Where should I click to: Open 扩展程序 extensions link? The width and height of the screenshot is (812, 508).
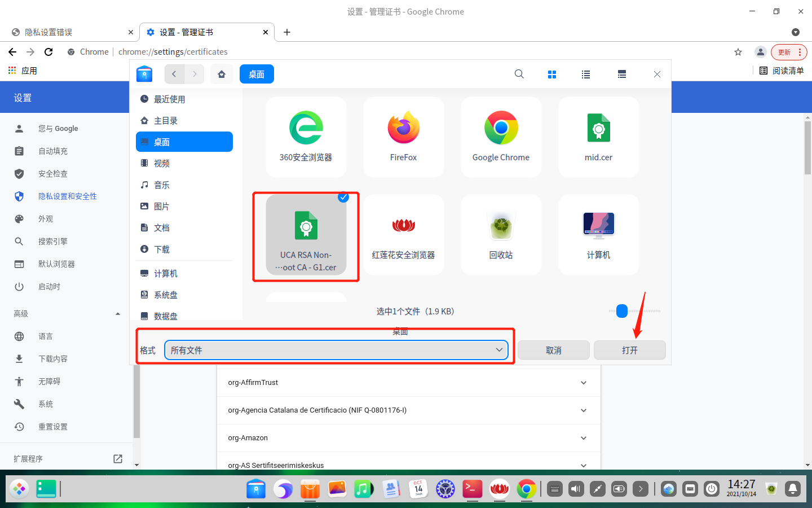click(68, 459)
